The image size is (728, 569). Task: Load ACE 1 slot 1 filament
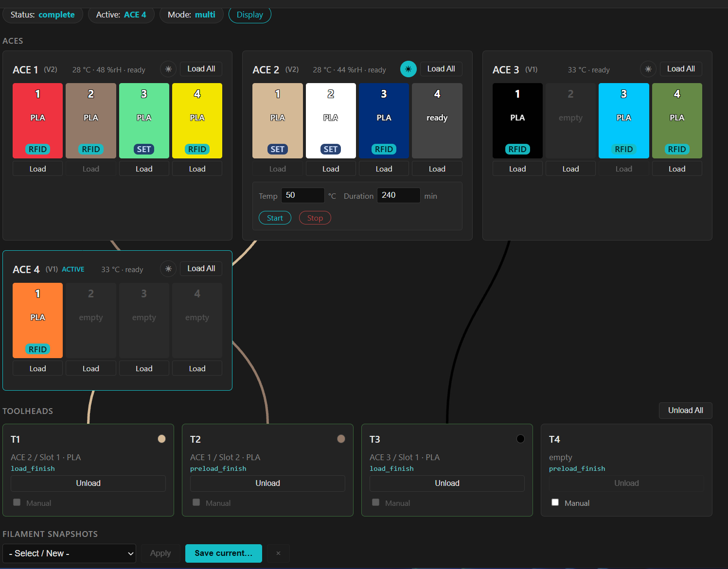tap(37, 169)
